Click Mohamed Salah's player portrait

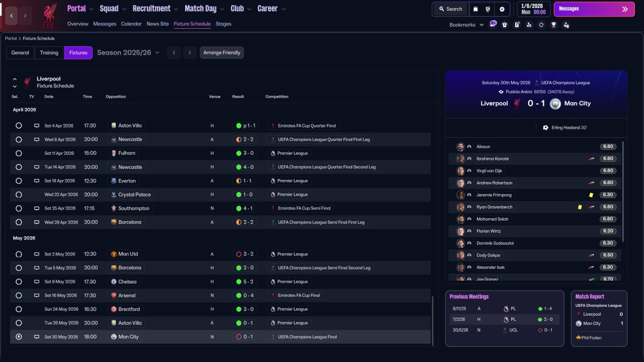tap(460, 219)
